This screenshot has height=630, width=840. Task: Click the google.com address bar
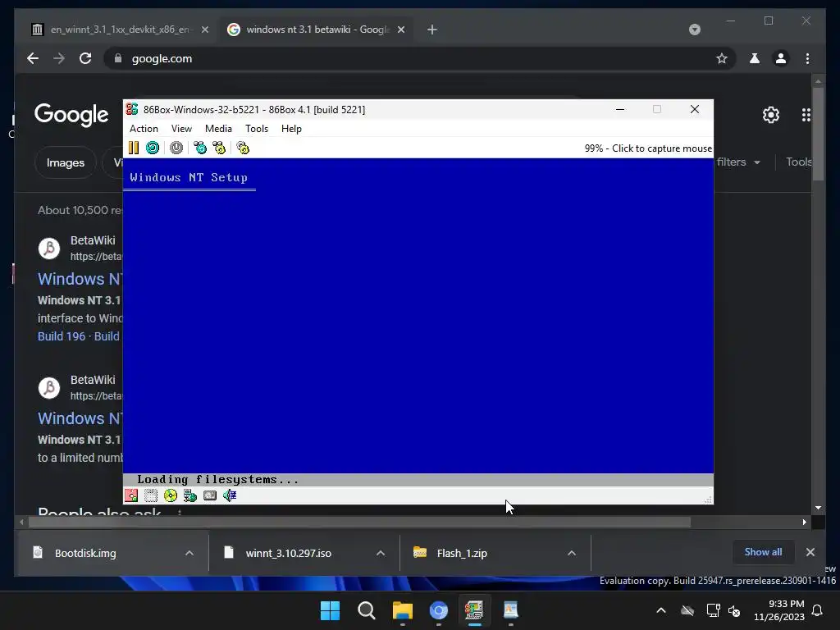point(418,58)
